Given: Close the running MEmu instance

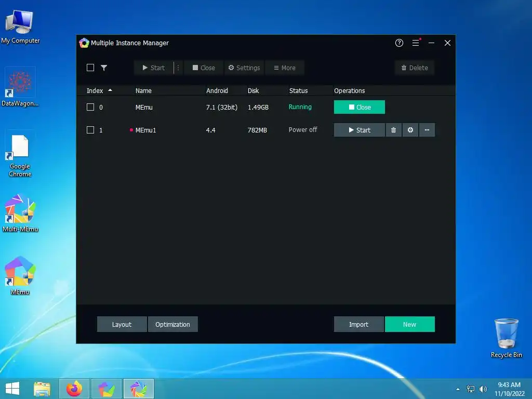Looking at the screenshot, I should click(x=360, y=107).
